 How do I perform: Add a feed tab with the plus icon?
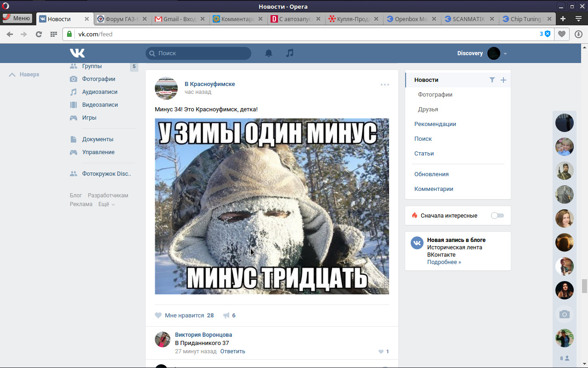pos(503,80)
